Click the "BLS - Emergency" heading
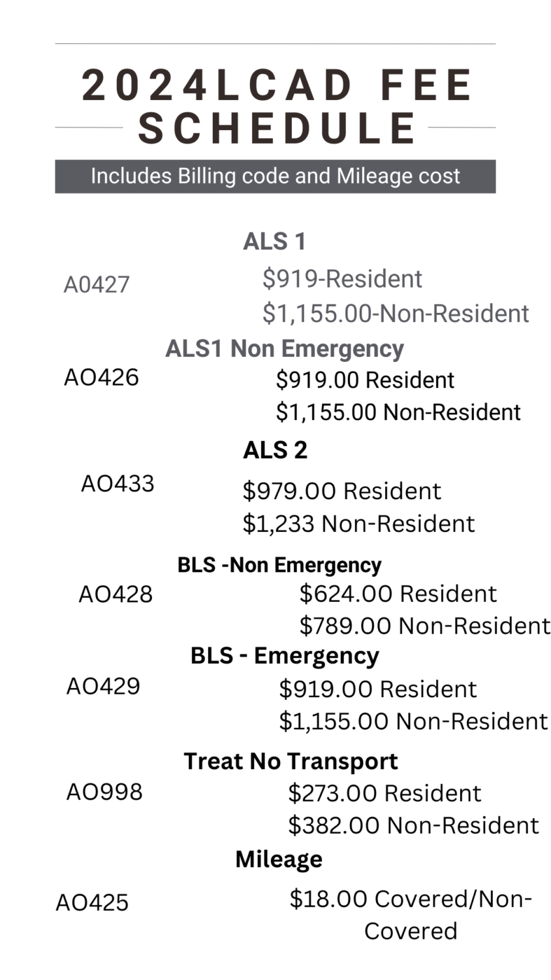Screen dimensions: 551x980 click(285, 655)
